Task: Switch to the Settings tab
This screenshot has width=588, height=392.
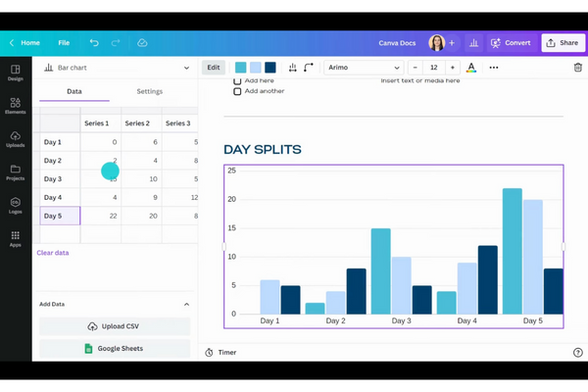Action: [x=149, y=91]
